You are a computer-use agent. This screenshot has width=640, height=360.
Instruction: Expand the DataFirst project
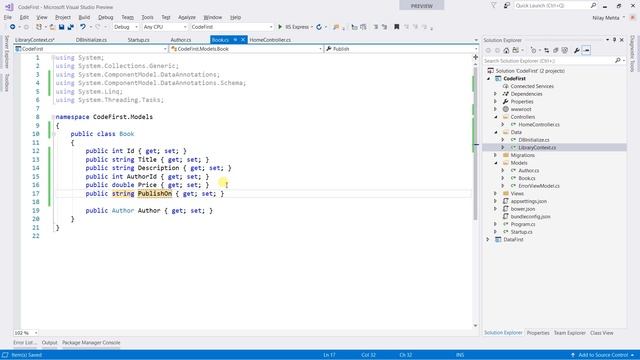[x=488, y=240]
